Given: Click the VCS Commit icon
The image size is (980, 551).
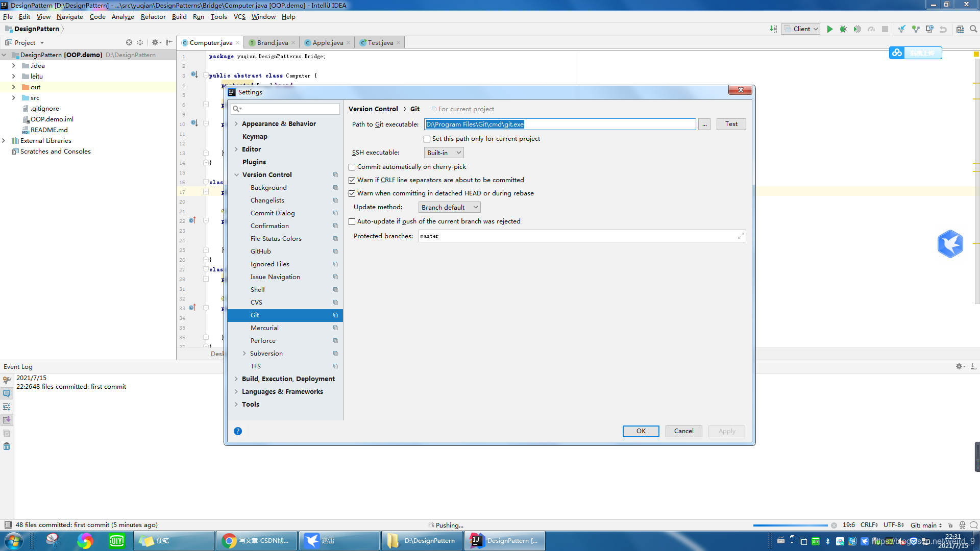Looking at the screenshot, I should pyautogui.click(x=916, y=29).
